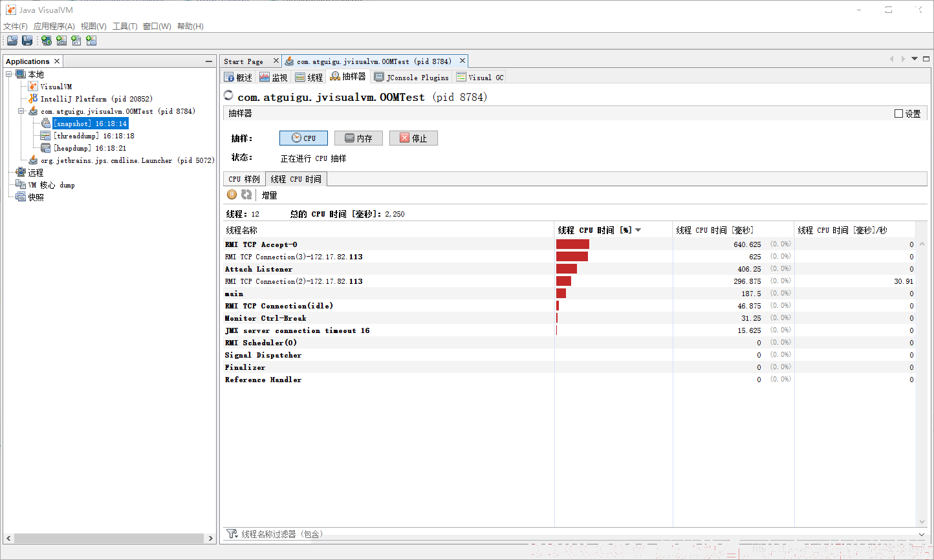Close the Applications panel tab
Viewport: 934px width, 560px height.
point(57,61)
